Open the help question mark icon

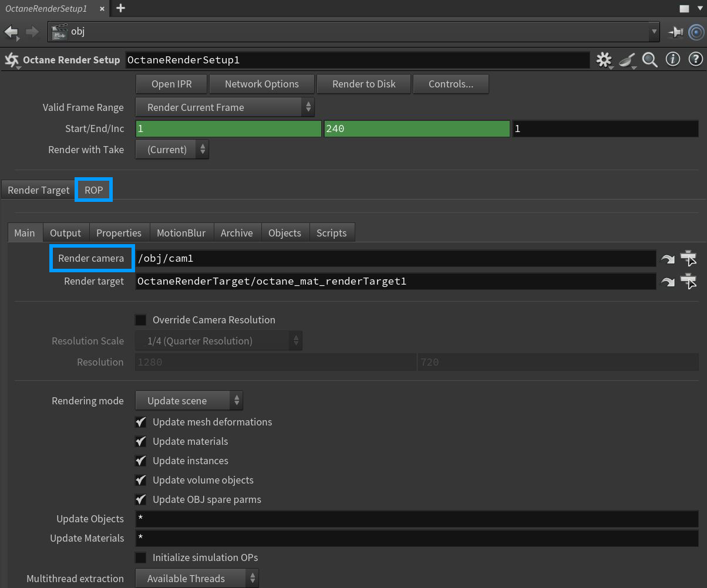pyautogui.click(x=695, y=60)
